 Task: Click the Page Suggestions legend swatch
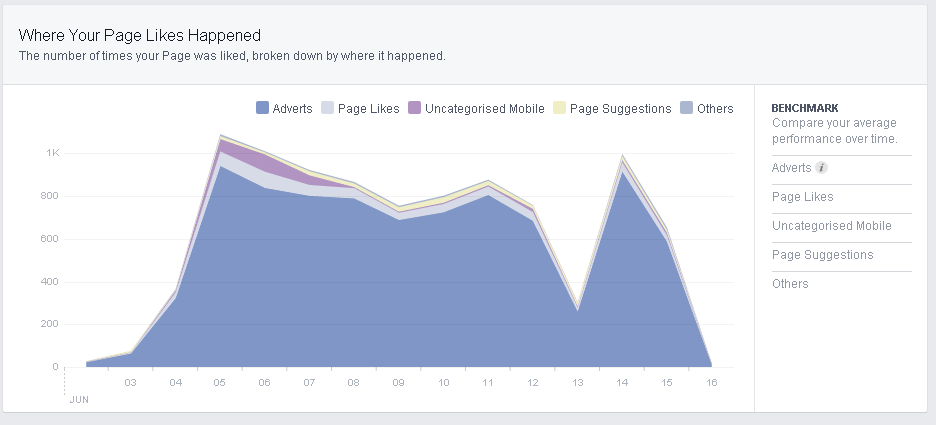click(559, 108)
